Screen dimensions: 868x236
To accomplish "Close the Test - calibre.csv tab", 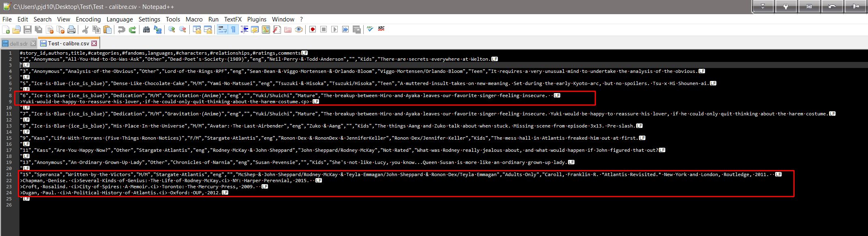I will point(94,43).
